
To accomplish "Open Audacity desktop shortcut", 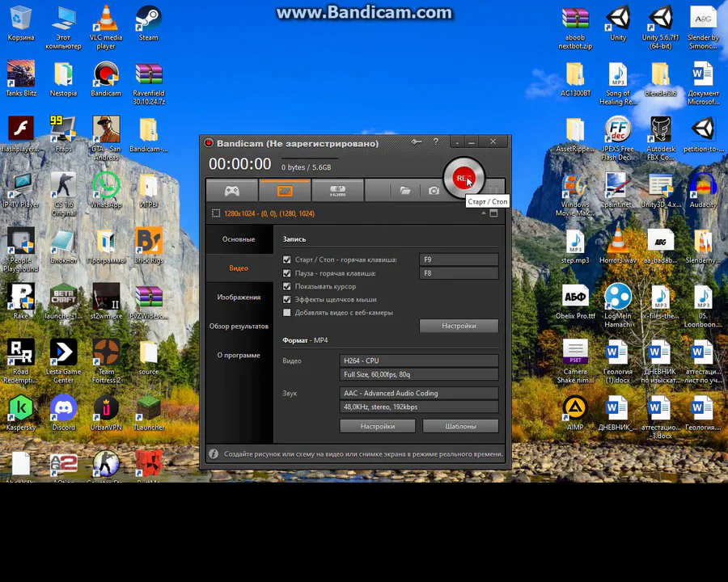I will point(703,190).
